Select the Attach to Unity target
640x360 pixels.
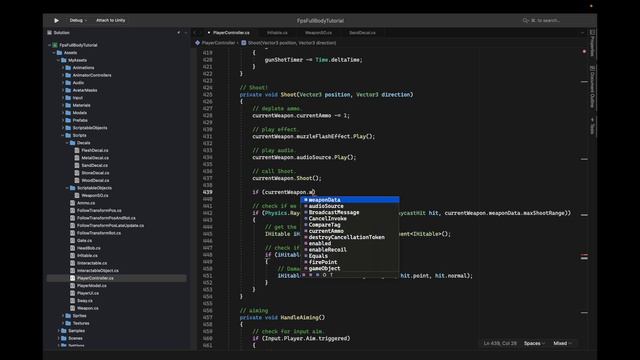click(x=111, y=20)
